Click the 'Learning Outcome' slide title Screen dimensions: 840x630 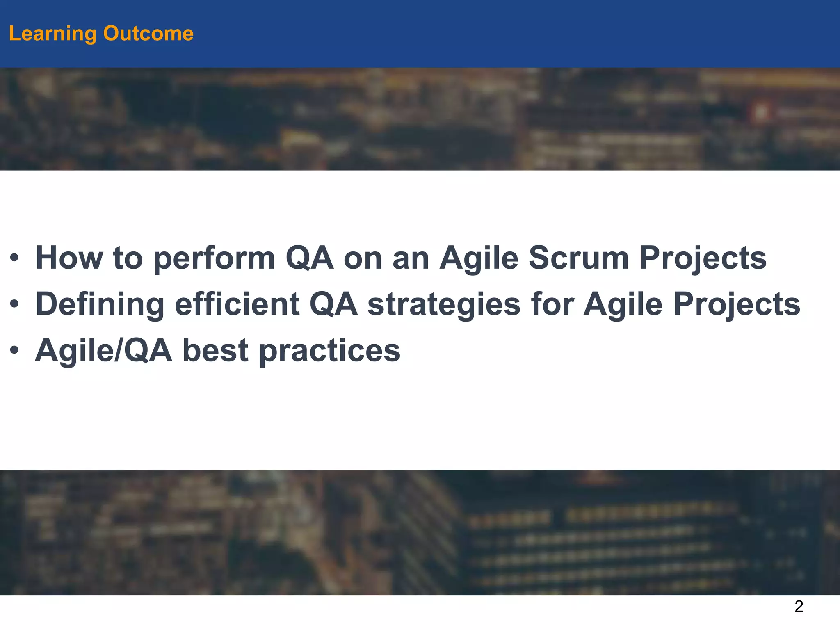(x=101, y=34)
